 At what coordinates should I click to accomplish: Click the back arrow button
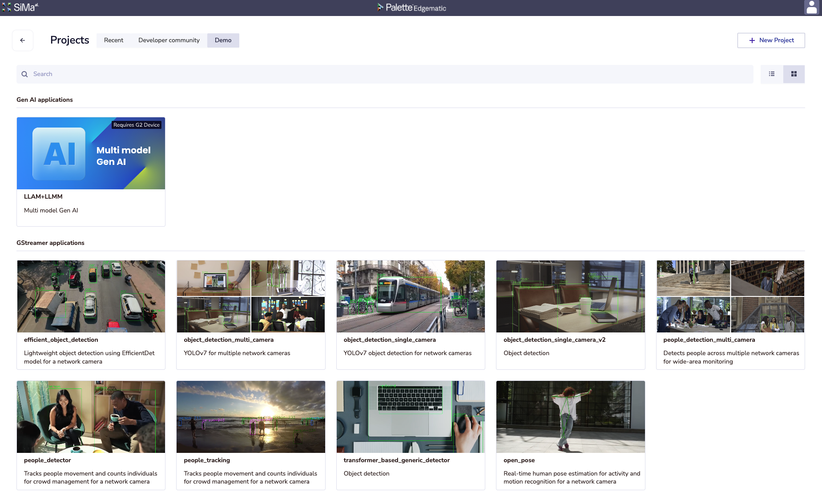pos(23,40)
